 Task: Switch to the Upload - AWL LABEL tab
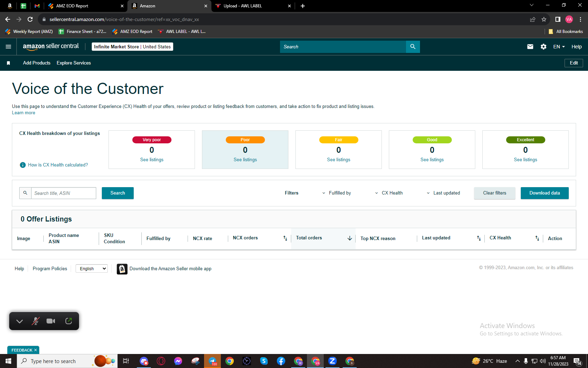point(253,6)
